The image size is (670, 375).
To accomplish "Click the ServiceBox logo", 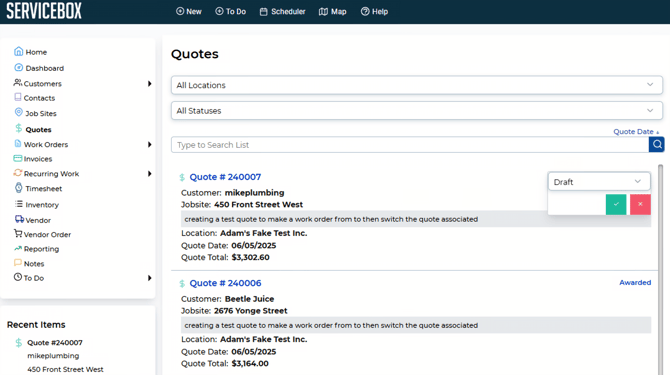I will [x=44, y=11].
